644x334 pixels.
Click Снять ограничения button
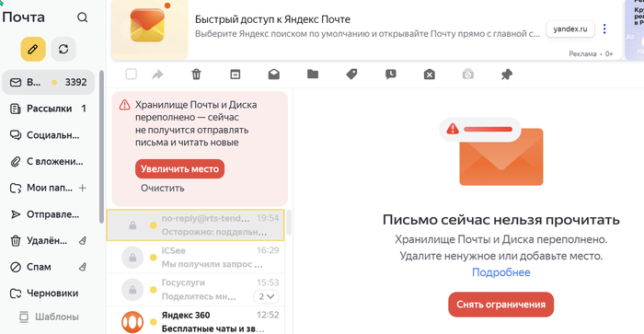501,305
